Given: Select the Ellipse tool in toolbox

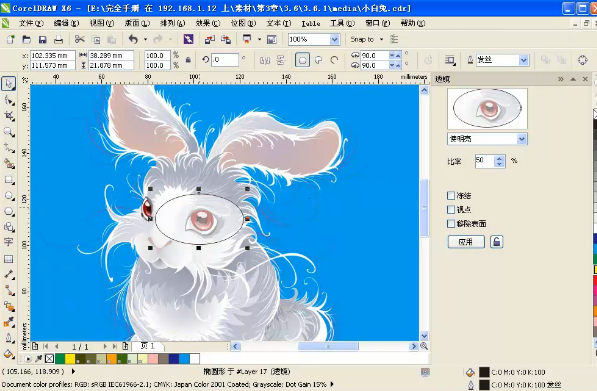Looking at the screenshot, I should click(9, 196).
